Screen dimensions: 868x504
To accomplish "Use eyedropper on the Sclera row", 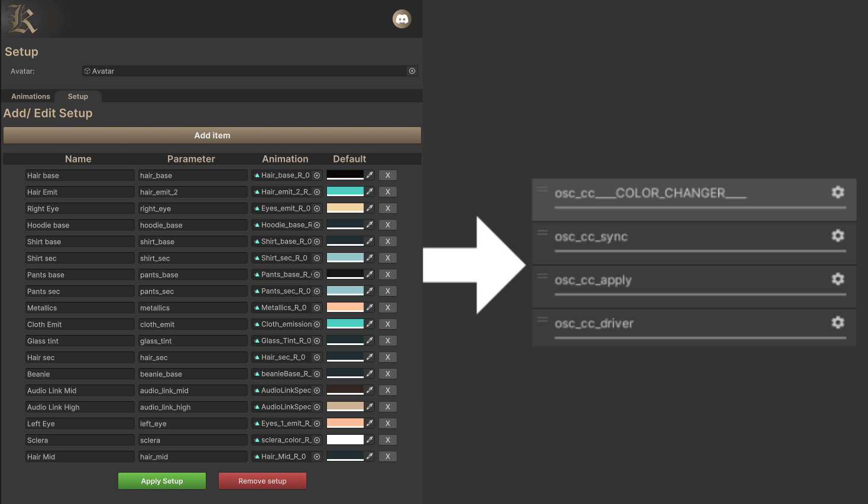I will pyautogui.click(x=370, y=440).
